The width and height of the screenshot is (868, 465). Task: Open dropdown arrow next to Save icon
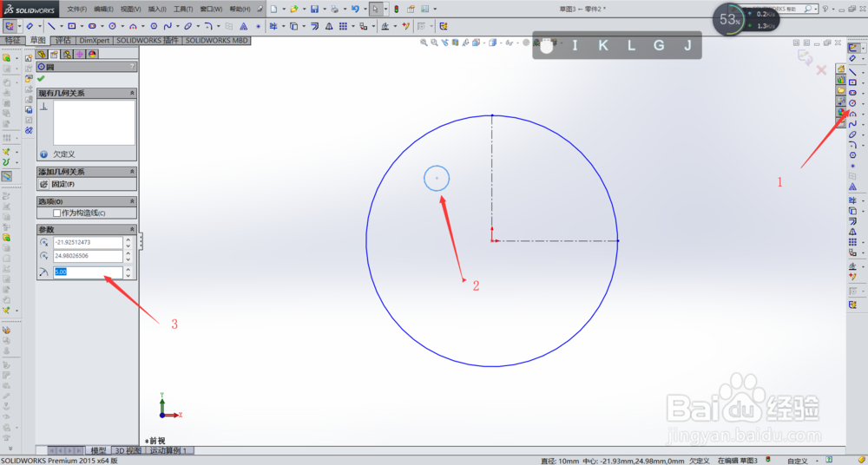[x=324, y=9]
